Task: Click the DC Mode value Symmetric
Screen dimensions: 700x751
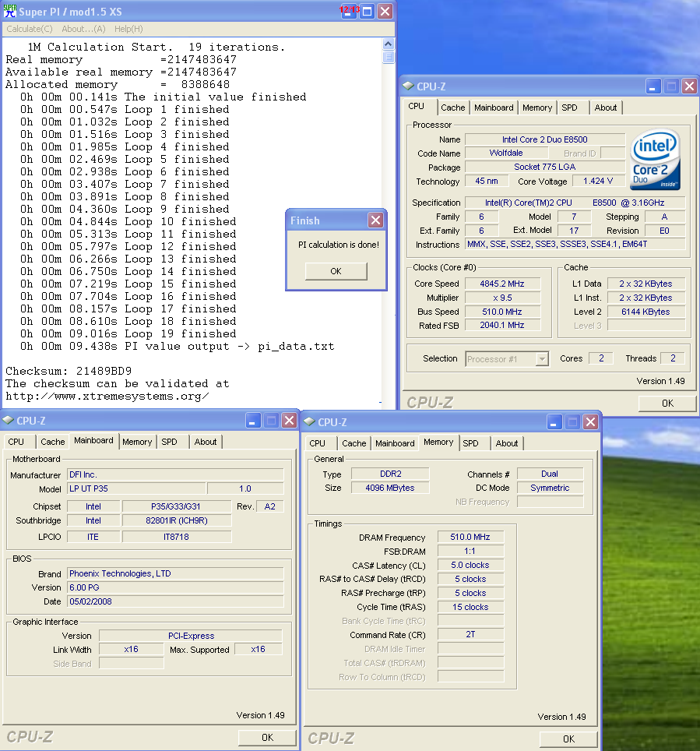Action: point(551,488)
